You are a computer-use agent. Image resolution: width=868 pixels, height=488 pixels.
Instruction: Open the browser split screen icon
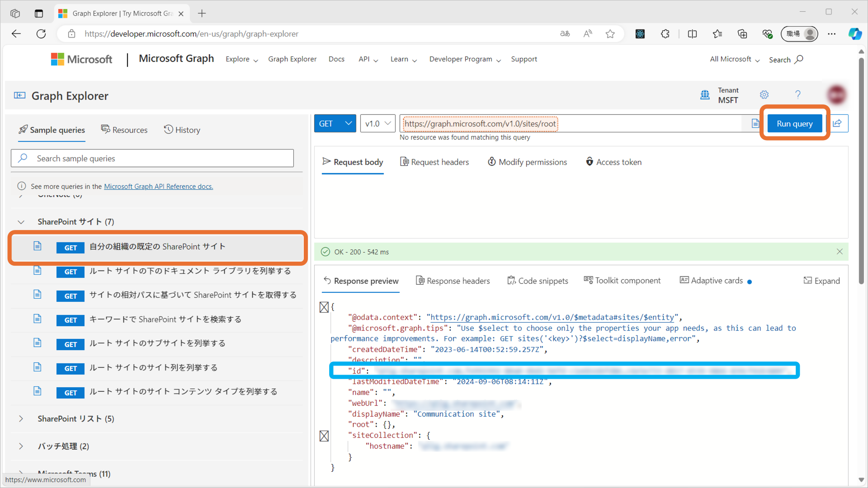tap(692, 34)
